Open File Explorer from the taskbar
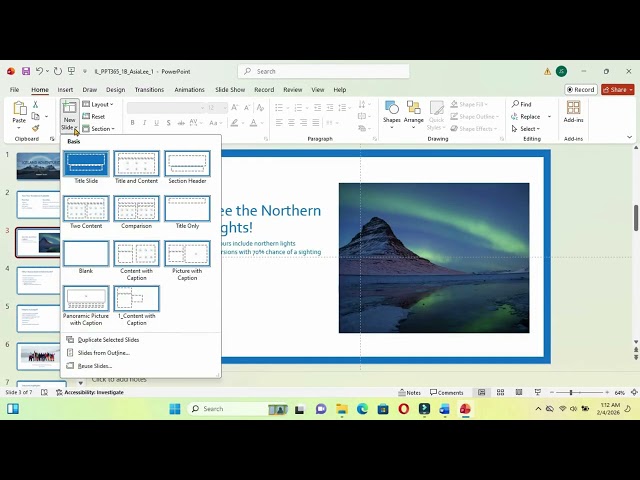This screenshot has height=480, width=640. tap(342, 409)
